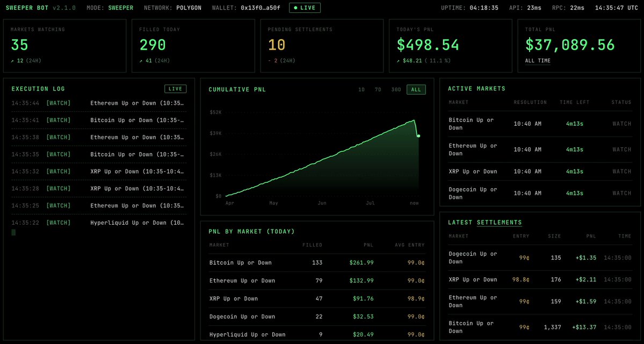644x344 pixels.
Task: Select Dogecoin Up or Down active market row
Action: coord(540,193)
